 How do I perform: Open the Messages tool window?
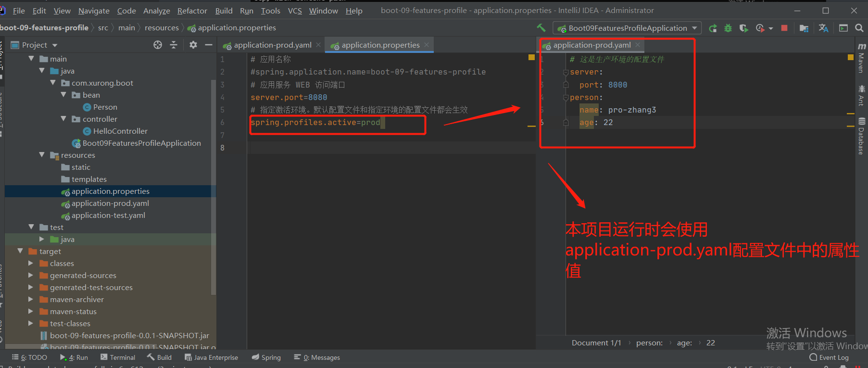click(x=317, y=357)
